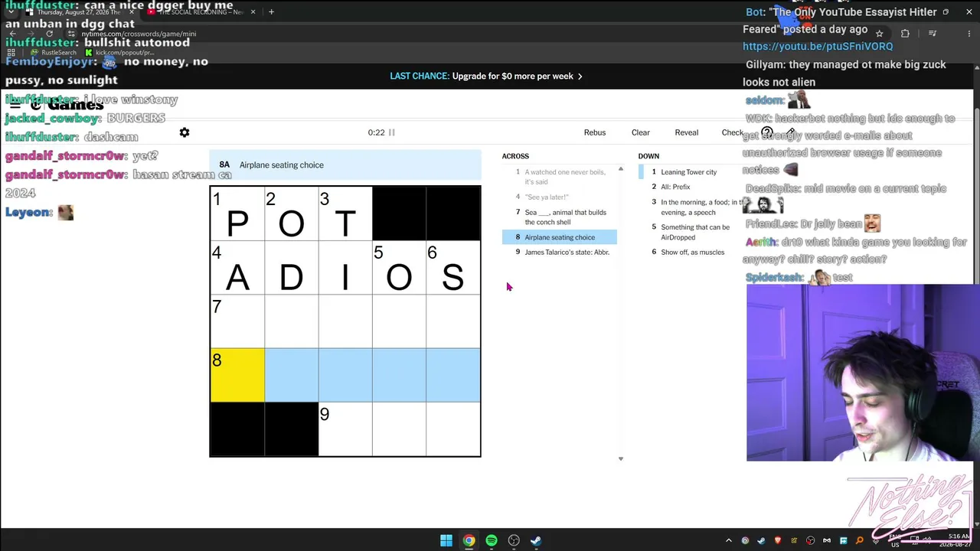Click the Brave icon in system tray

tap(778, 541)
